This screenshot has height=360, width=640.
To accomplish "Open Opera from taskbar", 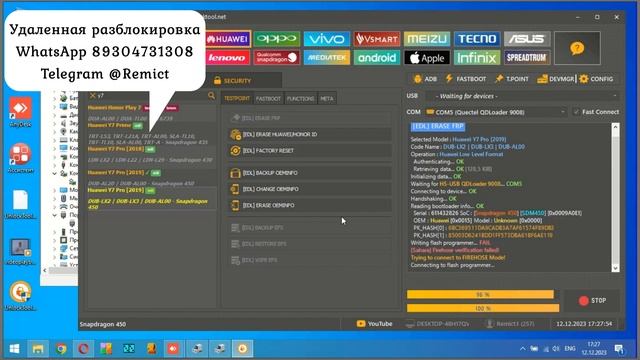I will point(84,349).
